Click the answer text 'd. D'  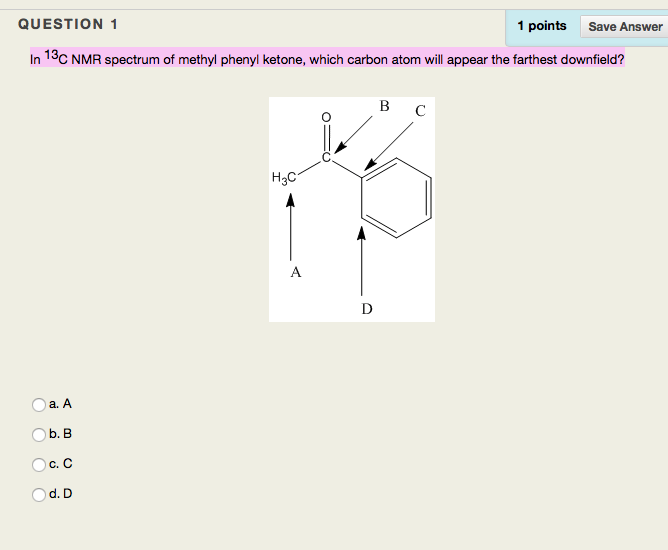[x=61, y=494]
